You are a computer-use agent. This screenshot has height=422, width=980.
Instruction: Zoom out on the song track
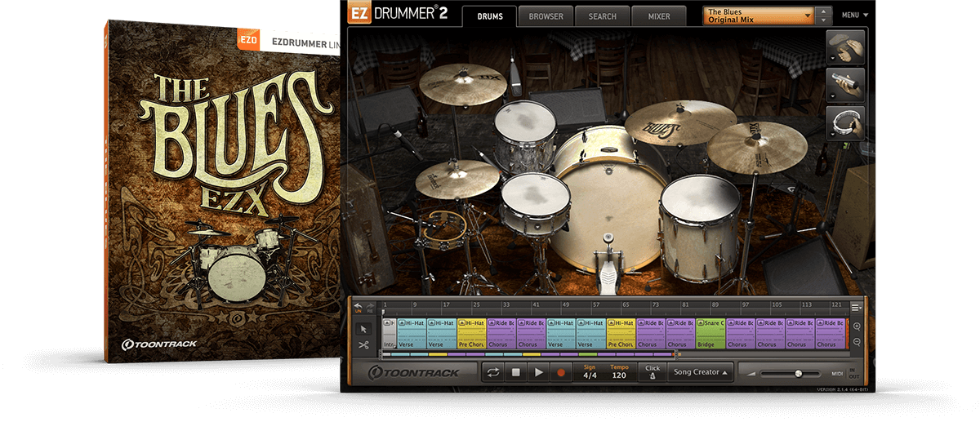855,343
